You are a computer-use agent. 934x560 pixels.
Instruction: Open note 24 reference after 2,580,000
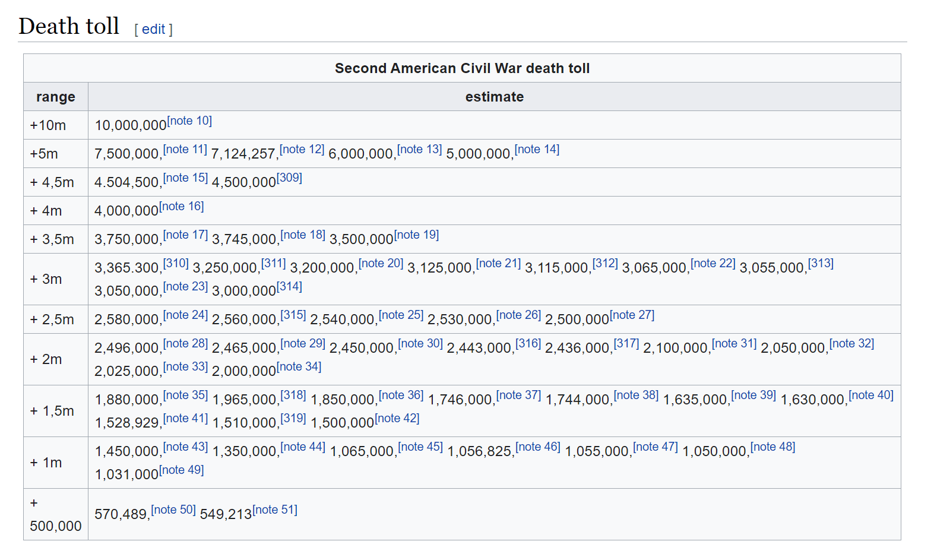185,315
